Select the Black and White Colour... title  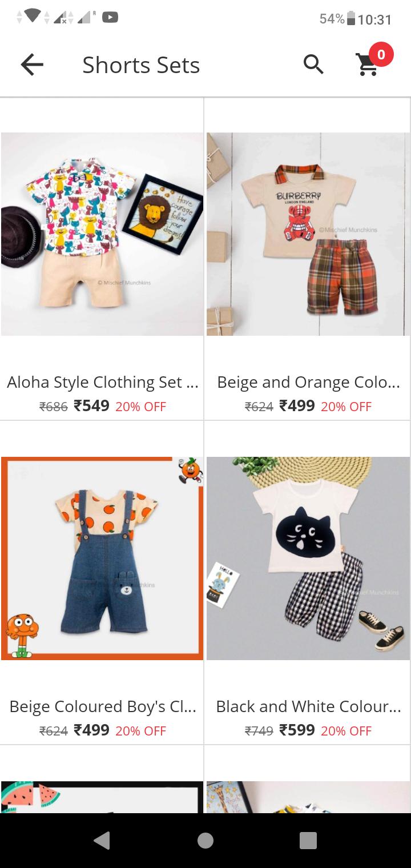pos(308,706)
